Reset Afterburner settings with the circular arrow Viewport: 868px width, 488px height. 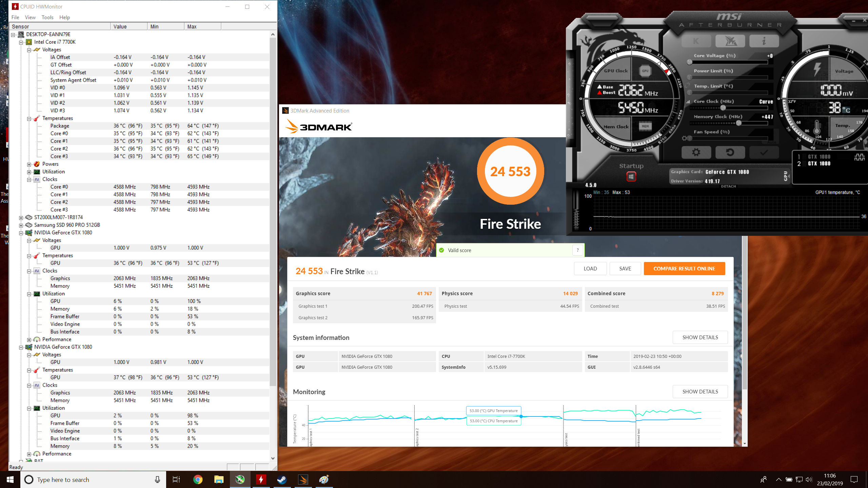coord(730,152)
